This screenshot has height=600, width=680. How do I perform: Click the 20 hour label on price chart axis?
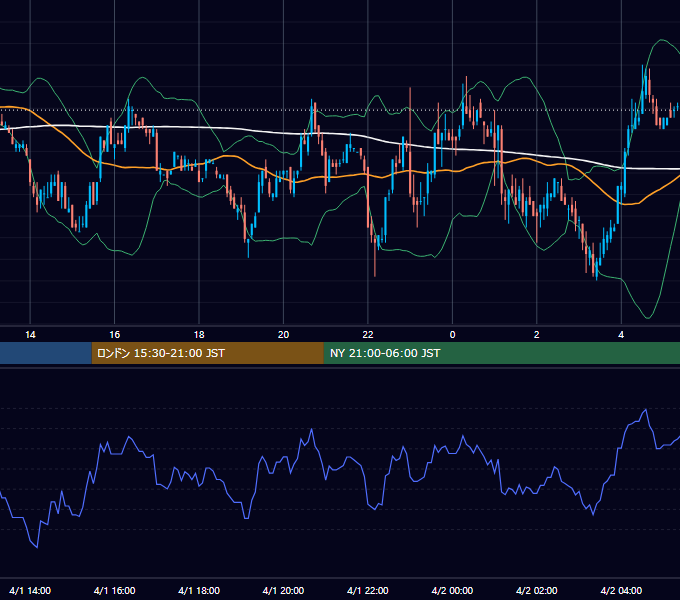coord(283,335)
